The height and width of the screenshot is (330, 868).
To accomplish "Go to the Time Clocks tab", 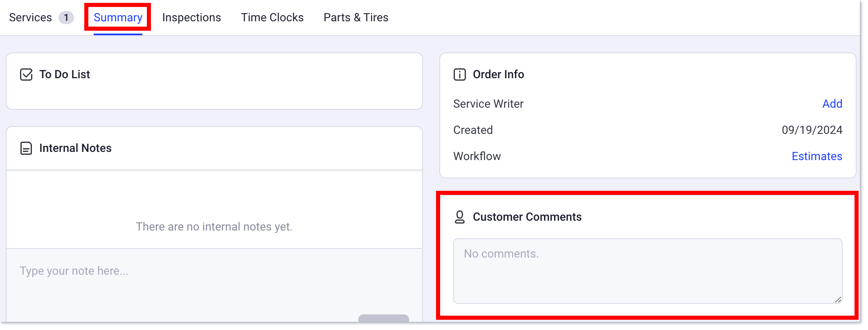I will tap(272, 18).
